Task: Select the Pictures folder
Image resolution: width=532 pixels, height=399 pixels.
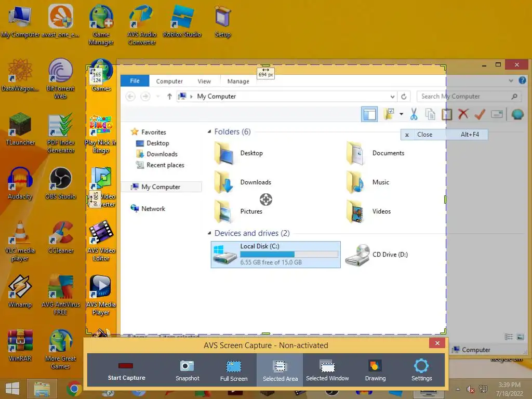Action: click(238, 211)
